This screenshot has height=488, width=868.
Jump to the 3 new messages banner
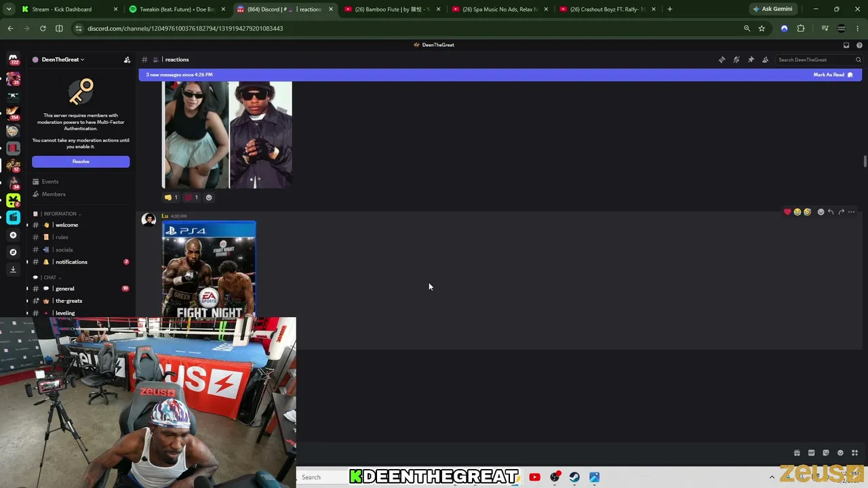(x=179, y=75)
